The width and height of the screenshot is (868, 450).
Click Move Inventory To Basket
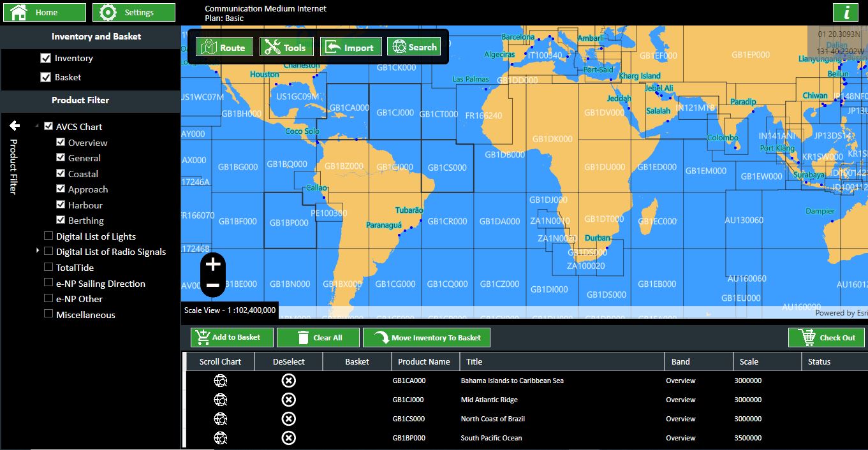point(426,337)
